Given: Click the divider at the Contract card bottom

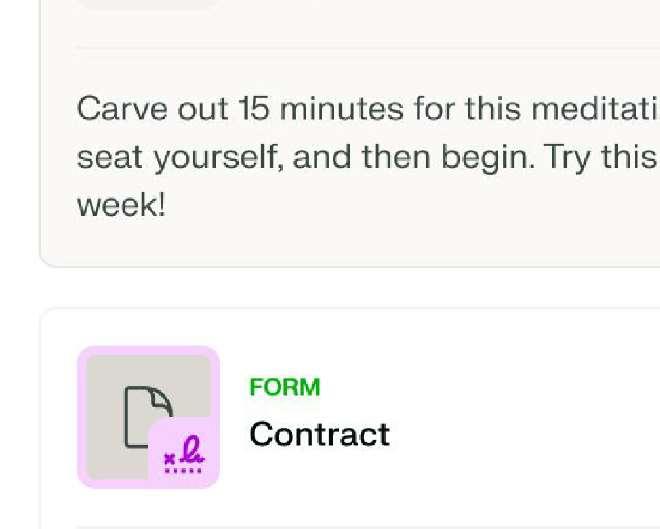Looking at the screenshot, I should click(x=360, y=526).
